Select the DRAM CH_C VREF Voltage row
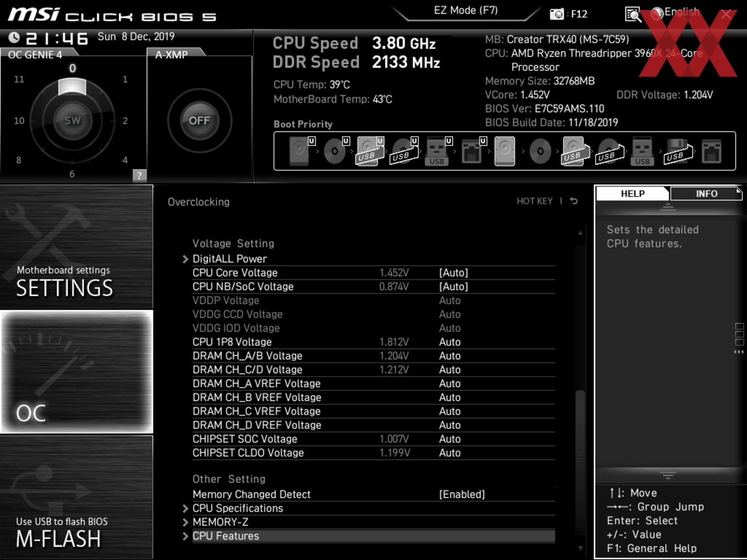 pyautogui.click(x=374, y=411)
